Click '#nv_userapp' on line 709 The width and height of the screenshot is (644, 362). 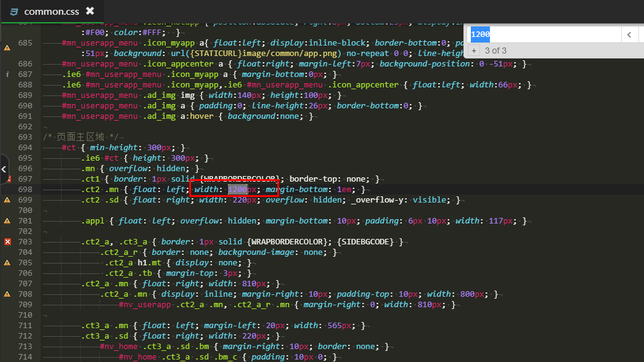pyautogui.click(x=145, y=305)
